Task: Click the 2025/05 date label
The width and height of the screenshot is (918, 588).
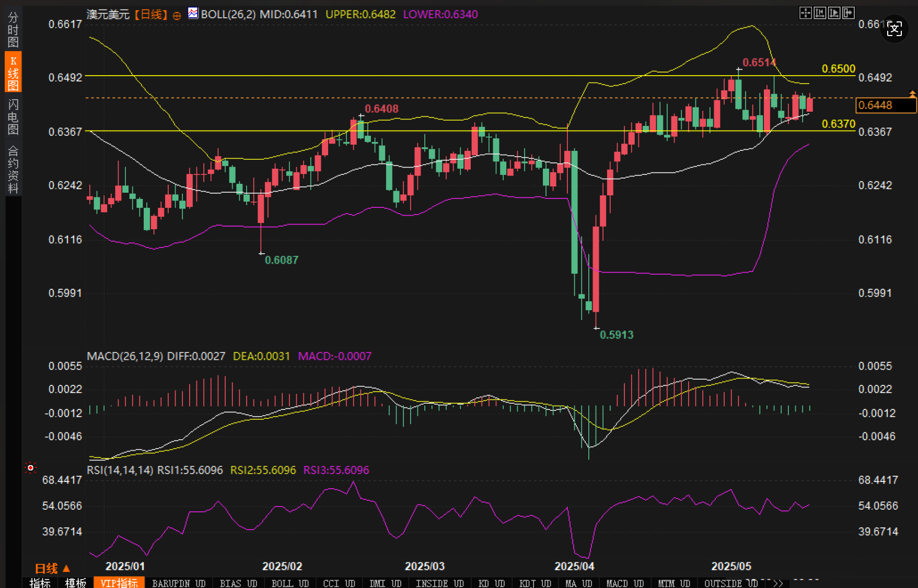Action: pos(731,566)
